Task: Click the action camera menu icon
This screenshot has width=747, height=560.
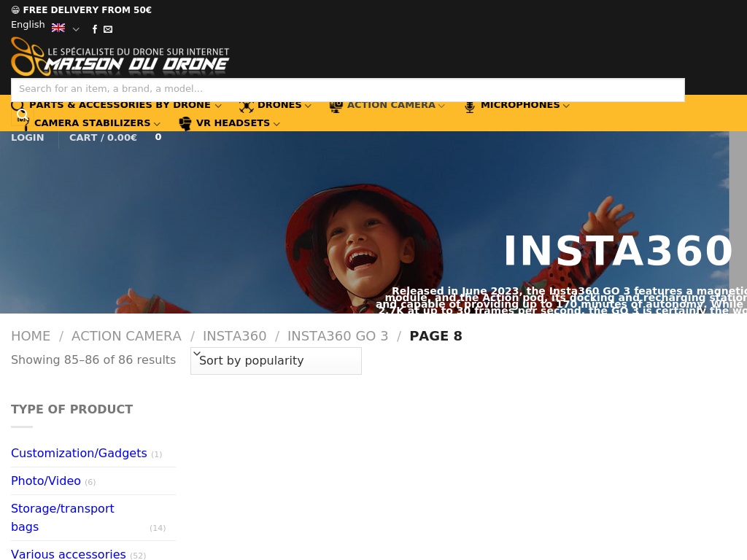Action: [x=336, y=106]
